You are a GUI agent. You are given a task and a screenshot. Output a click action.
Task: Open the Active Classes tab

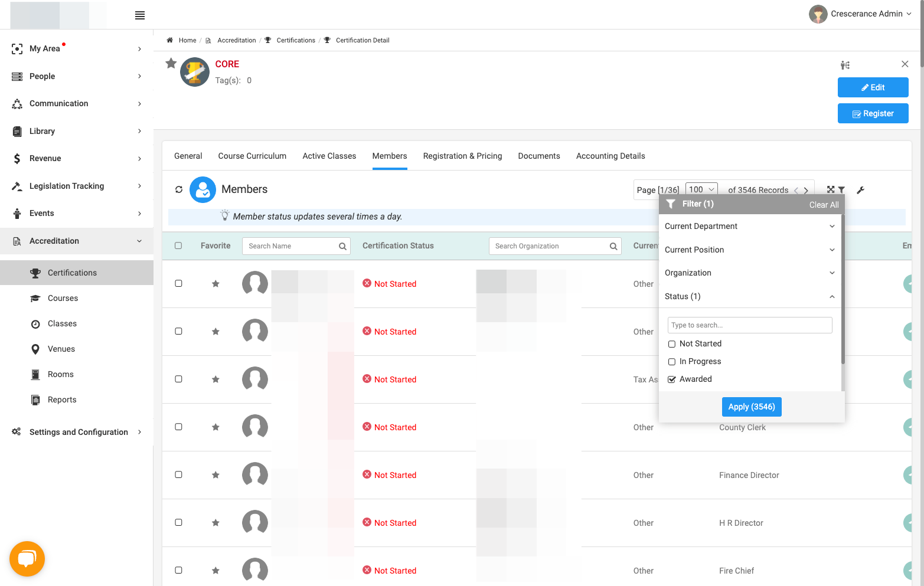tap(329, 156)
